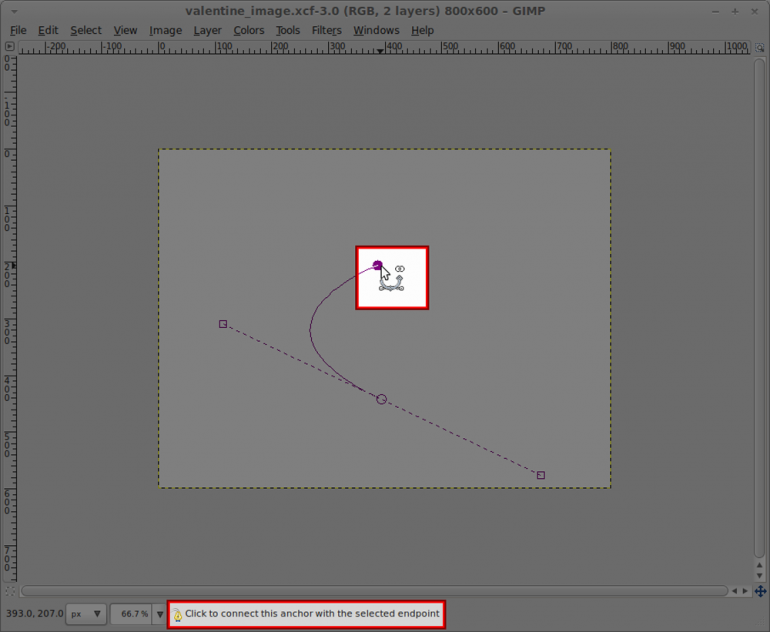Screen dimensions: 770x632
Task: Close the GIMP window
Action: 755,12
